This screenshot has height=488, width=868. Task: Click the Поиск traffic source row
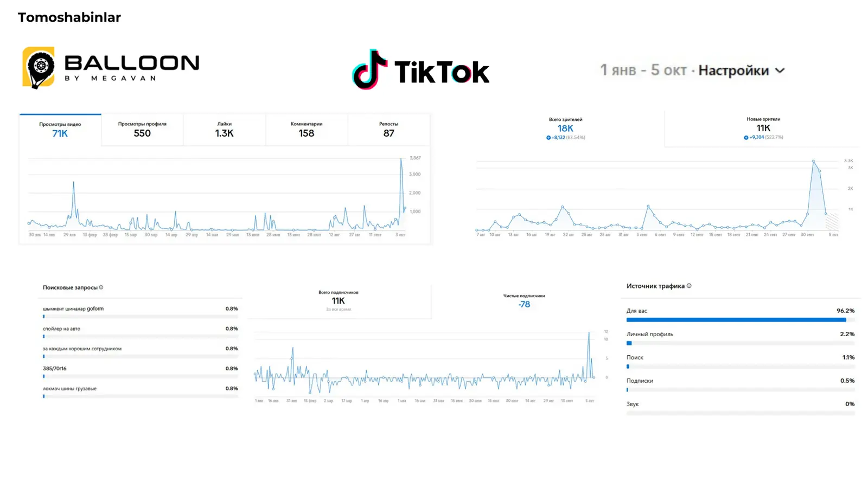pyautogui.click(x=741, y=361)
